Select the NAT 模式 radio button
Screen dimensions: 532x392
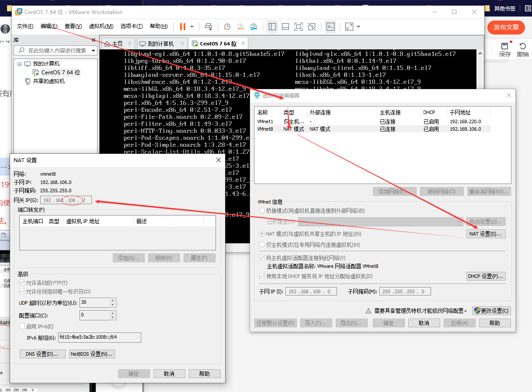263,234
